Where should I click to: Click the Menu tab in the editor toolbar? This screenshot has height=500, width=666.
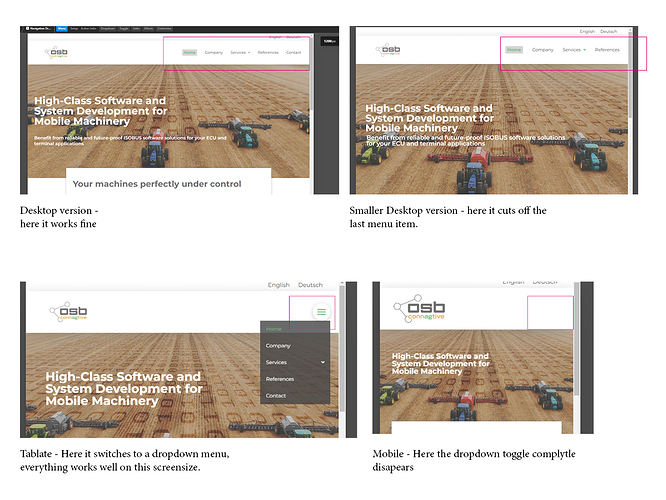(62, 30)
